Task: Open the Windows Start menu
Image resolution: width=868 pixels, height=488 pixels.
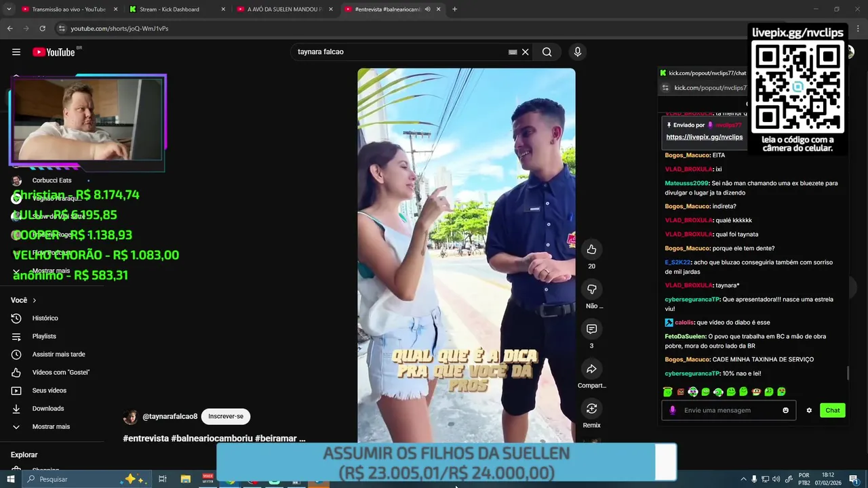Action: click(x=10, y=479)
